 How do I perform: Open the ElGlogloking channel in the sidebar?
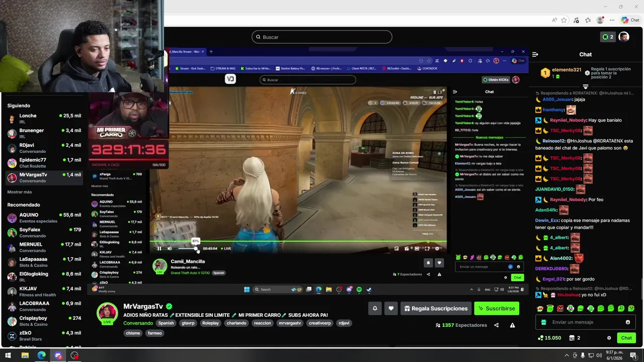[x=44, y=277]
